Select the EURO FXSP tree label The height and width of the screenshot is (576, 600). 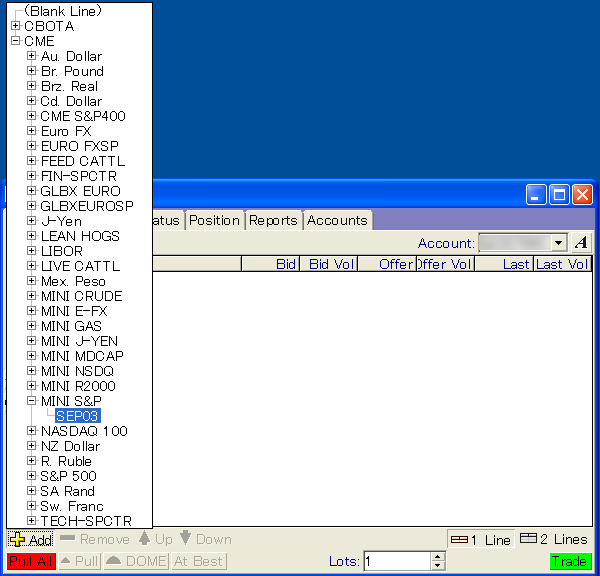[80, 146]
